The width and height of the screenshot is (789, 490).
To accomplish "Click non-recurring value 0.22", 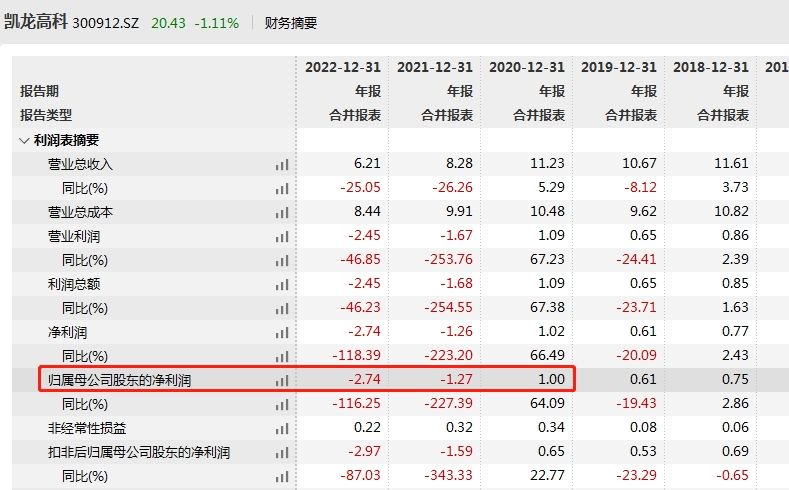I will point(367,428).
